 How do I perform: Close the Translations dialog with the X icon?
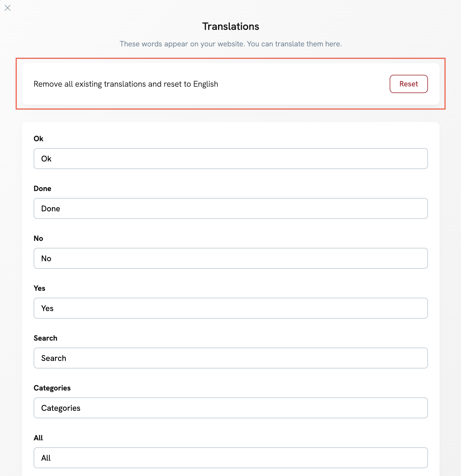(x=8, y=8)
